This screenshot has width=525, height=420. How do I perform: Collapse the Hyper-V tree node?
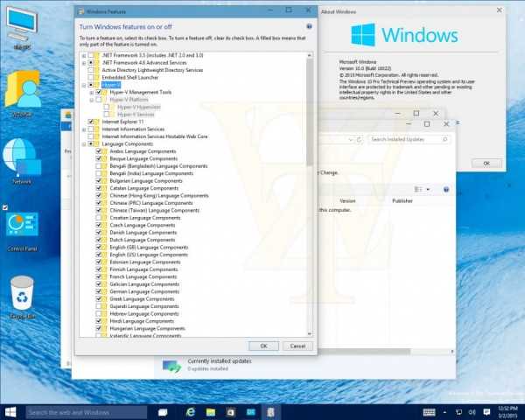[x=84, y=85]
